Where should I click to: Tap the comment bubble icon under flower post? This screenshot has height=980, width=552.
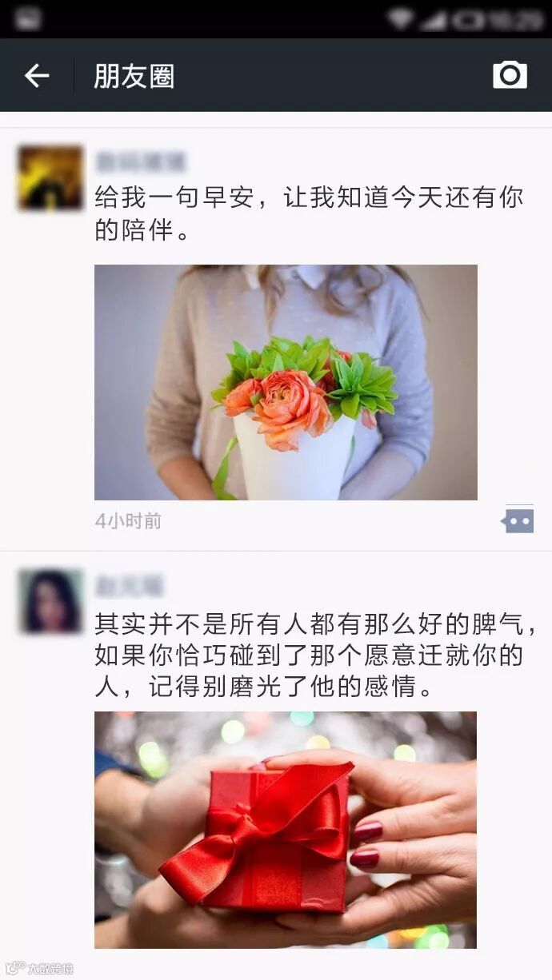518,520
